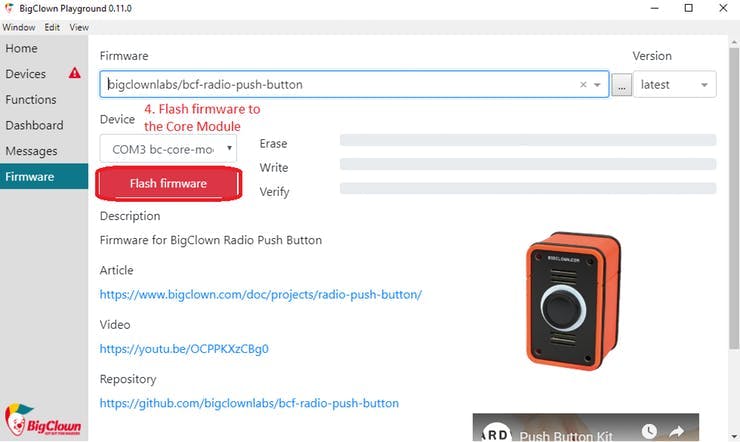This screenshot has height=442, width=740.
Task: Click the Flash firmware button
Action: coord(168,183)
